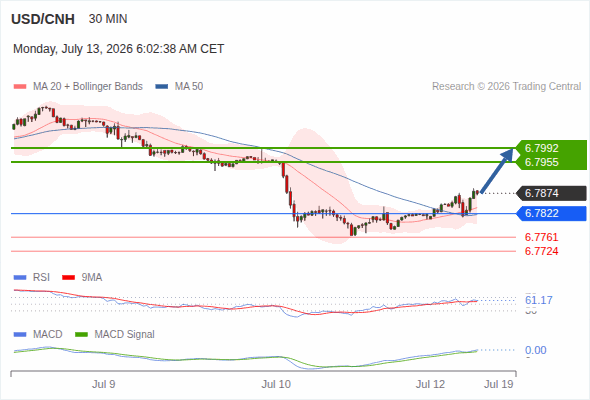590x400 pixels.
Task: Click the MACD legend swatch
Action: click(x=20, y=335)
